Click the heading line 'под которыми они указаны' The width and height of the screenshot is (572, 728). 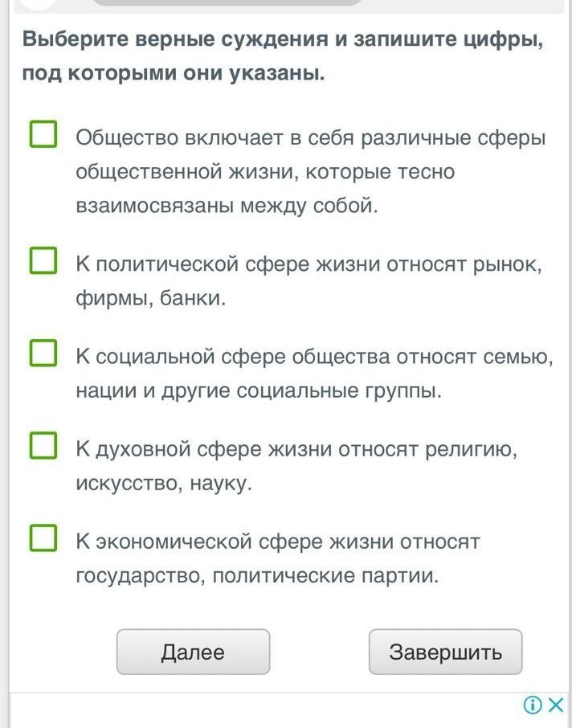(x=174, y=74)
